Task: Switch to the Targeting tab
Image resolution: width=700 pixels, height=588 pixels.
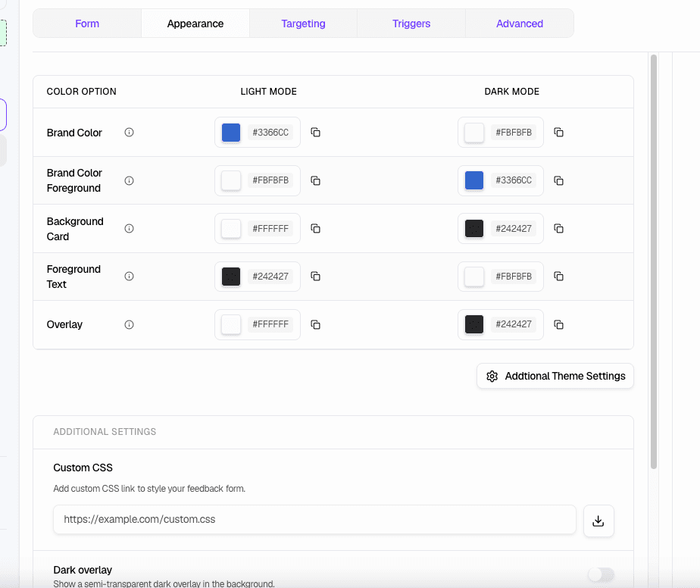Action: [302, 23]
